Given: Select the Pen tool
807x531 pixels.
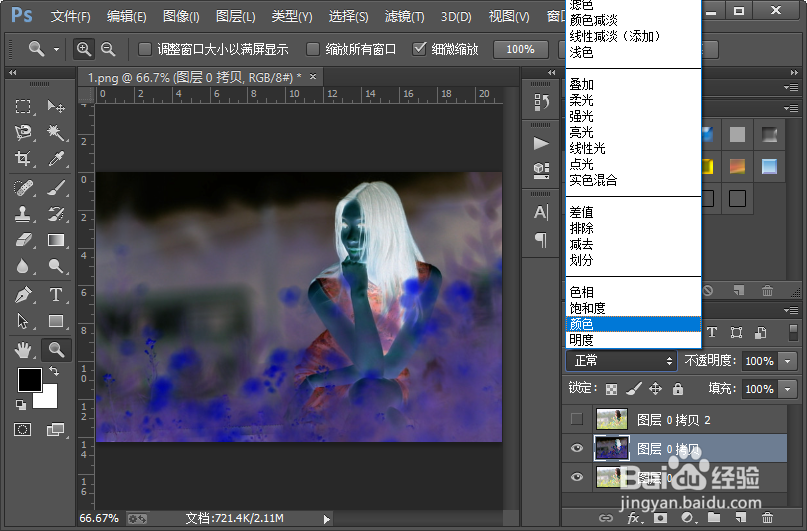Looking at the screenshot, I should pyautogui.click(x=23, y=295).
